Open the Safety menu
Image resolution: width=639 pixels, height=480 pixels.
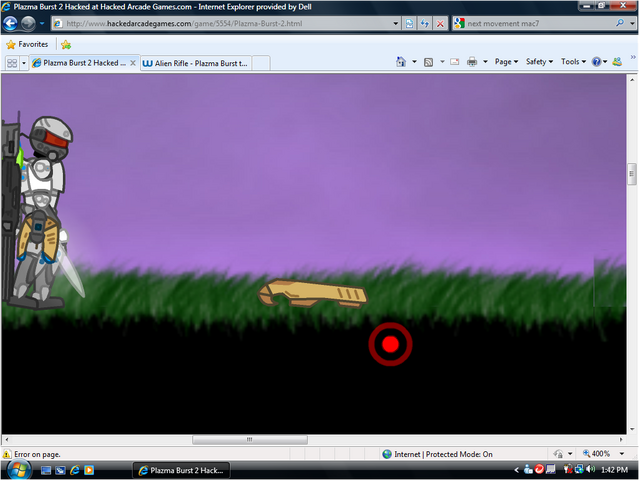pyautogui.click(x=539, y=62)
